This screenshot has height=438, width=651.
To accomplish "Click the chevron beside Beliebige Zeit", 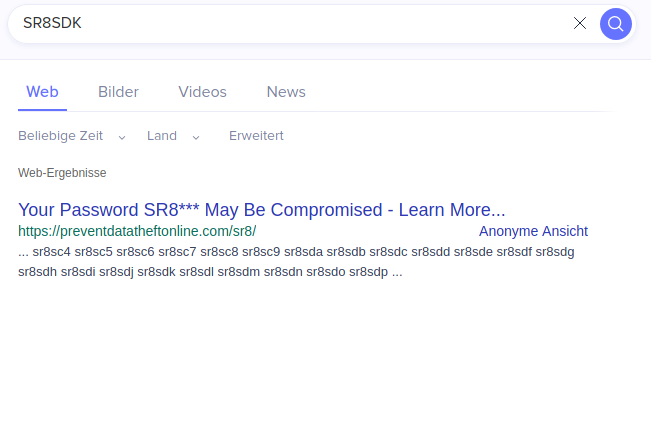I will [122, 137].
